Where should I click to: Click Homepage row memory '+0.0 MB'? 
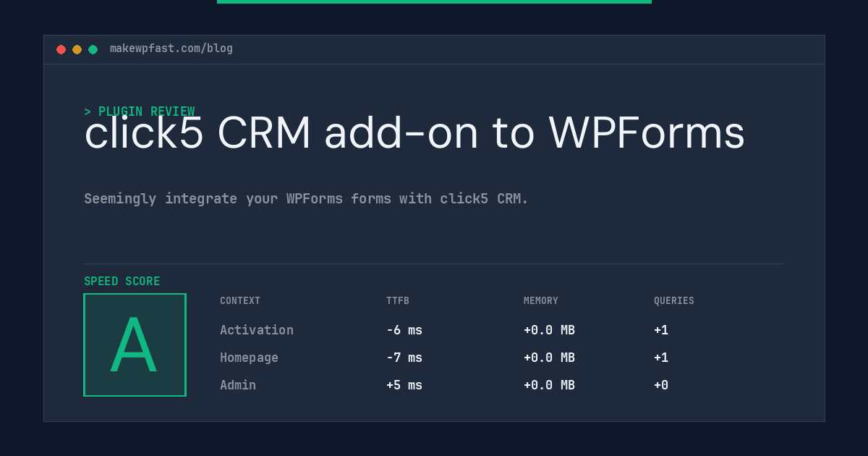point(549,358)
